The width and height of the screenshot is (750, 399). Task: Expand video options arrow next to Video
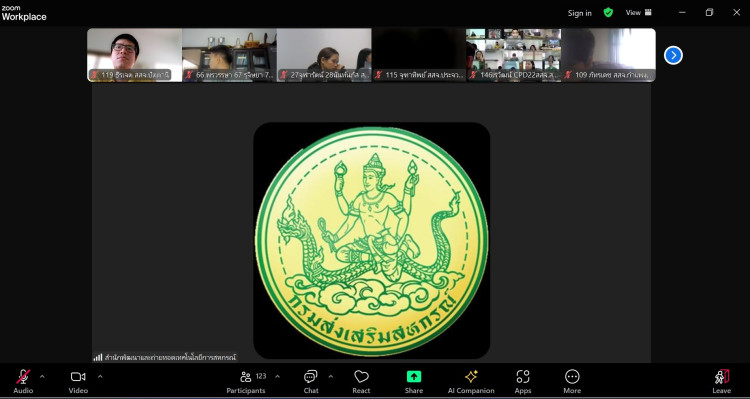[x=100, y=377]
